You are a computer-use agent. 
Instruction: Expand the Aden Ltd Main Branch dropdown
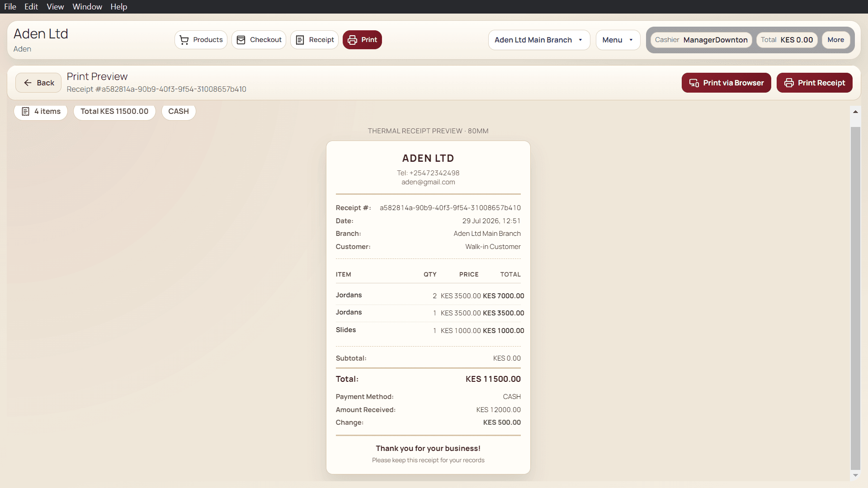click(x=539, y=40)
